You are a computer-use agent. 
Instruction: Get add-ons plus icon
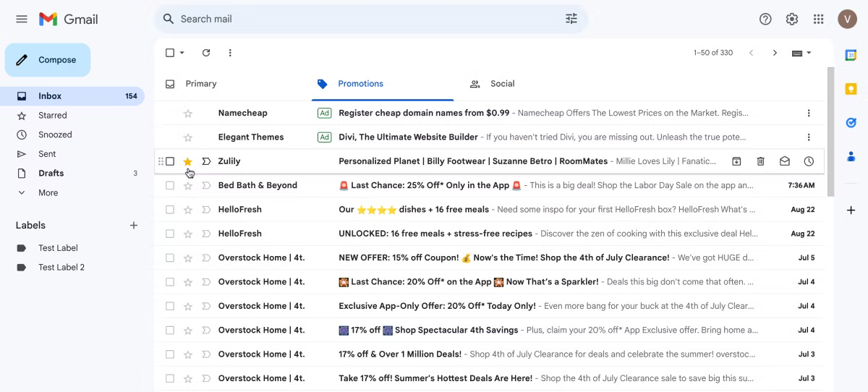(x=851, y=210)
